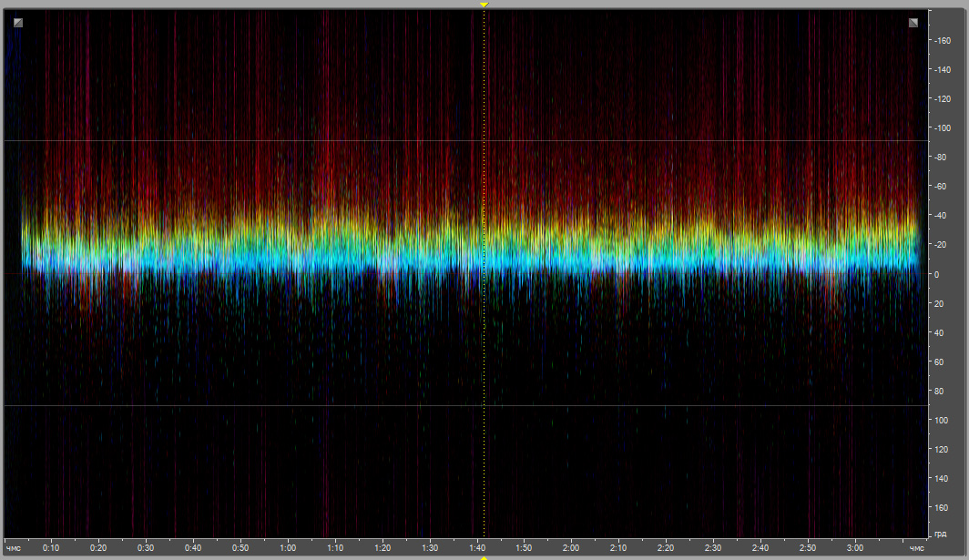Click the yellow playhead marker at top
Screen dimensions: 969x560
coord(484,5)
